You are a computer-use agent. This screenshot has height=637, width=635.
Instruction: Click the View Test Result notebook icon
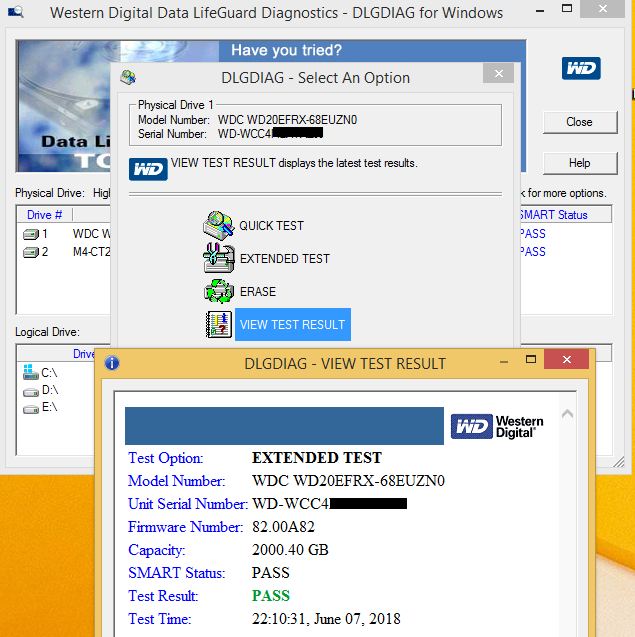pyautogui.click(x=219, y=324)
